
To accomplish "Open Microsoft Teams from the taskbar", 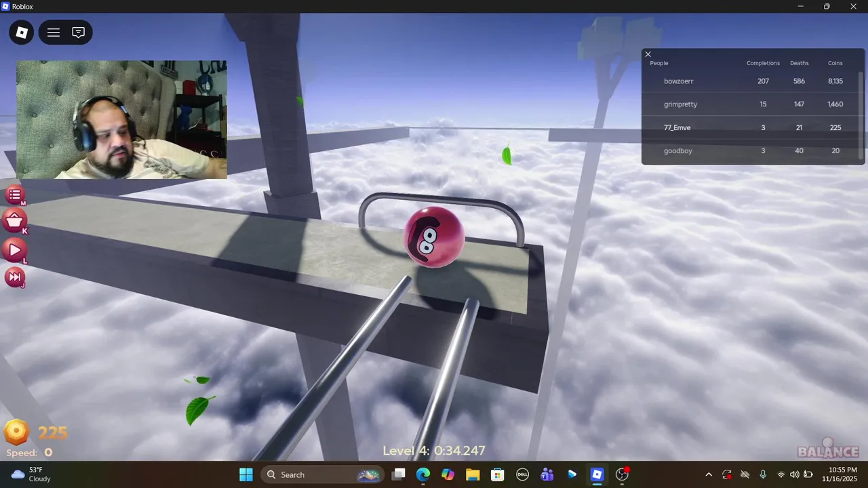I will click(547, 474).
